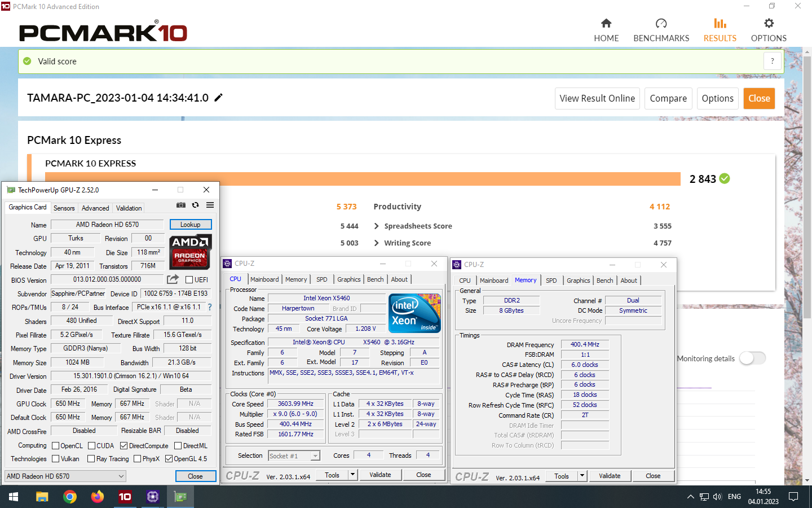This screenshot has height=508, width=812.
Task: Edit result name with pencil icon
Action: 219,98
